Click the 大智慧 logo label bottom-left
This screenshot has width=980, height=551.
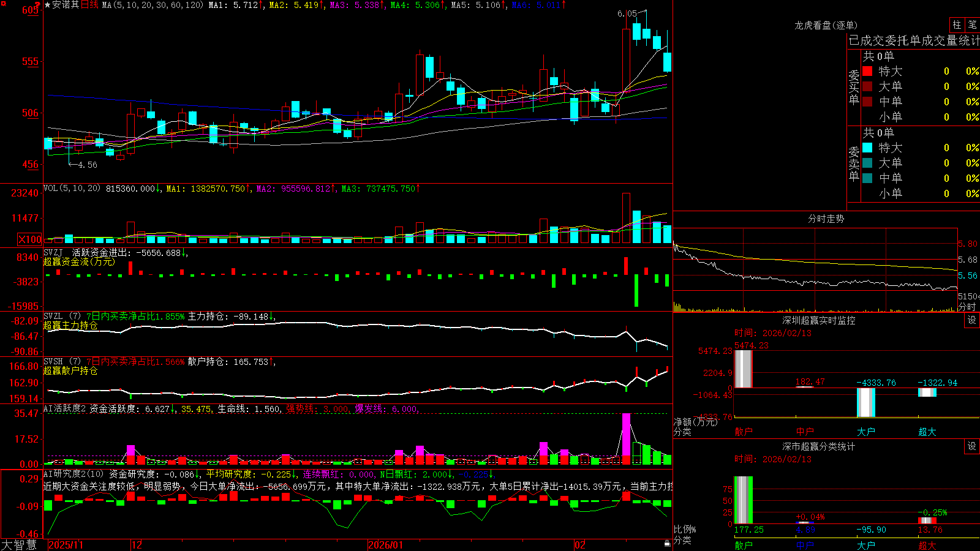pos(19,545)
